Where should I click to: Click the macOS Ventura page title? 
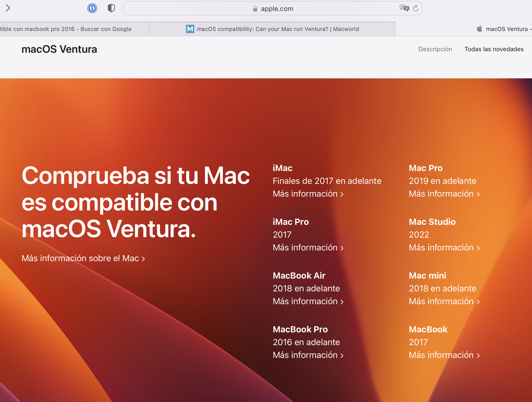coord(59,49)
